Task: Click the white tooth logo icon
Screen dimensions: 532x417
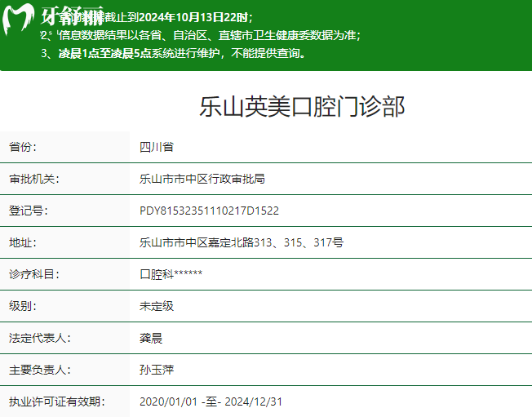Action: pyautogui.click(x=18, y=20)
